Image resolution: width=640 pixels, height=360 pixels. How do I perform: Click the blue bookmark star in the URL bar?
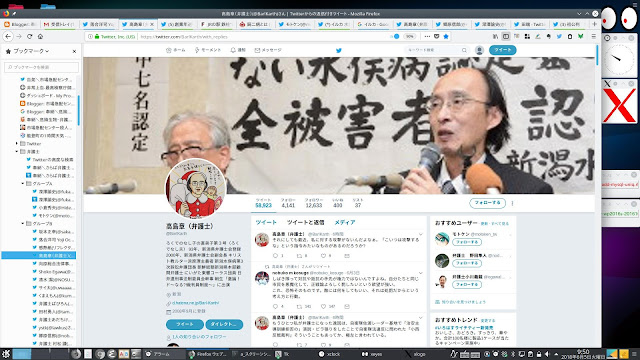click(446, 36)
